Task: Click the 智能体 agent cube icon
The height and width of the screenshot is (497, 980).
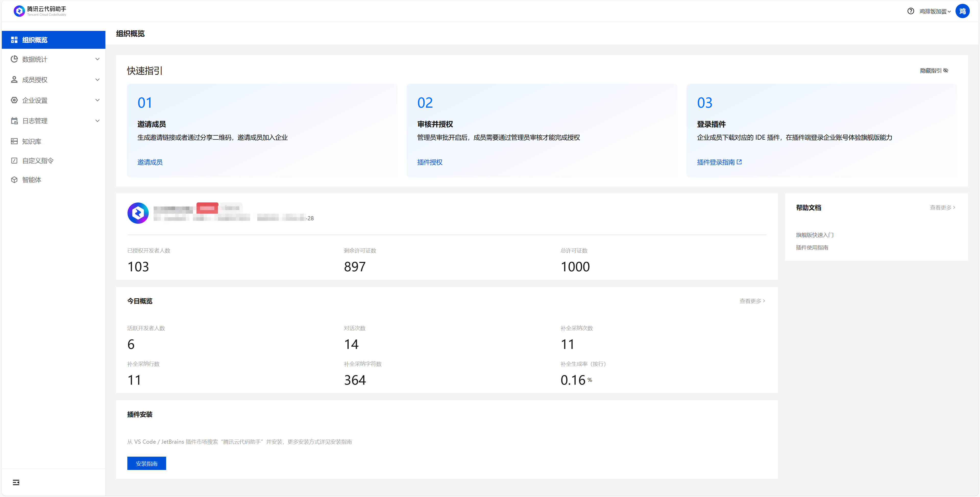Action: pyautogui.click(x=15, y=180)
